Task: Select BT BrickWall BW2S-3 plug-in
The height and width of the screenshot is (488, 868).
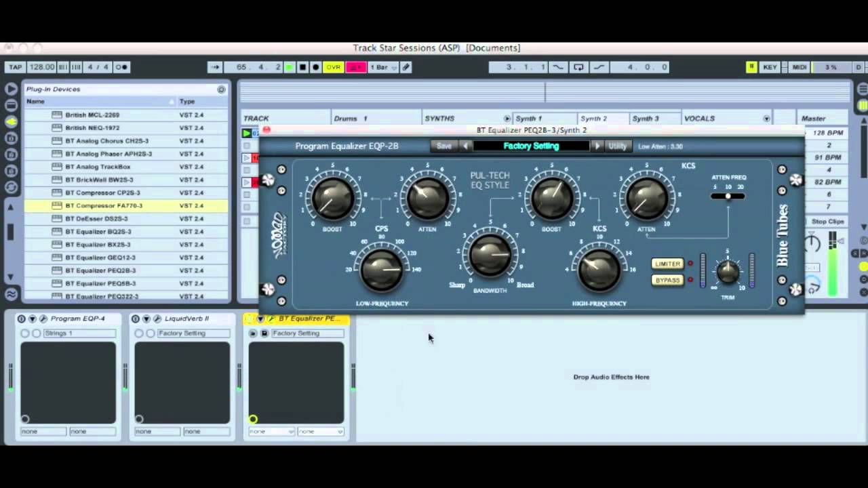Action: (126, 180)
